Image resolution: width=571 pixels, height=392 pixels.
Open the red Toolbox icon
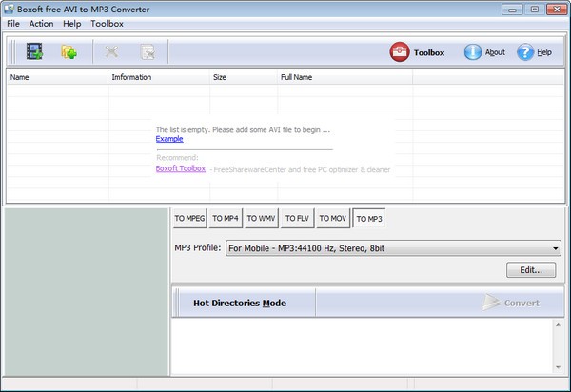(400, 51)
